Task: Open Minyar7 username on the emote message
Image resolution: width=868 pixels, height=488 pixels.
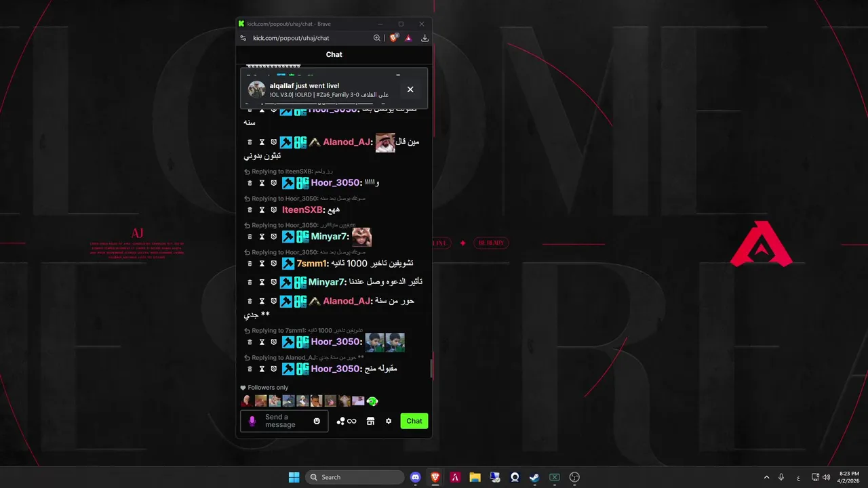Action: (330, 237)
